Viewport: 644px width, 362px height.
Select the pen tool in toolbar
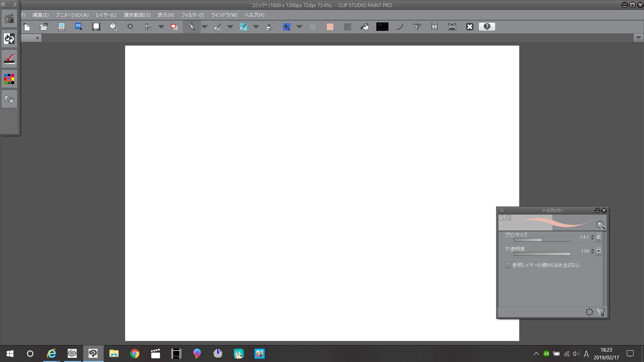point(192,27)
